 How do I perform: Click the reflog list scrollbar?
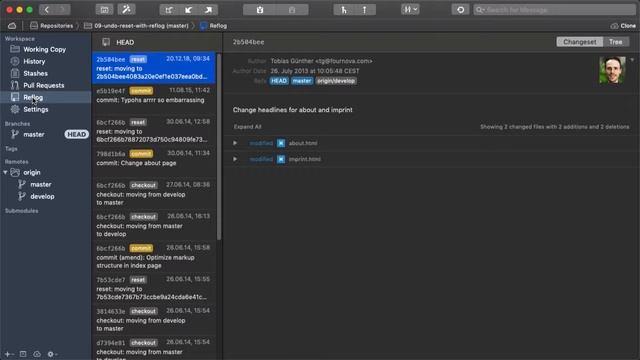219,147
